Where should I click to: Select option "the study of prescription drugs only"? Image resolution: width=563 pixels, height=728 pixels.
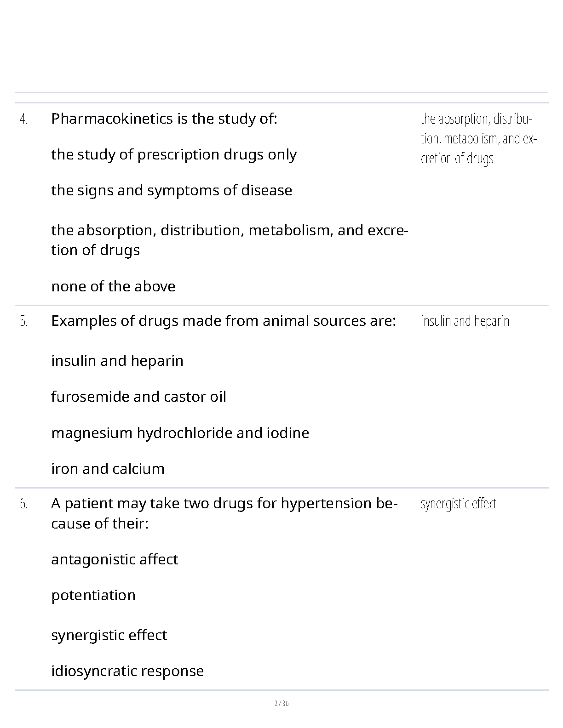click(174, 155)
